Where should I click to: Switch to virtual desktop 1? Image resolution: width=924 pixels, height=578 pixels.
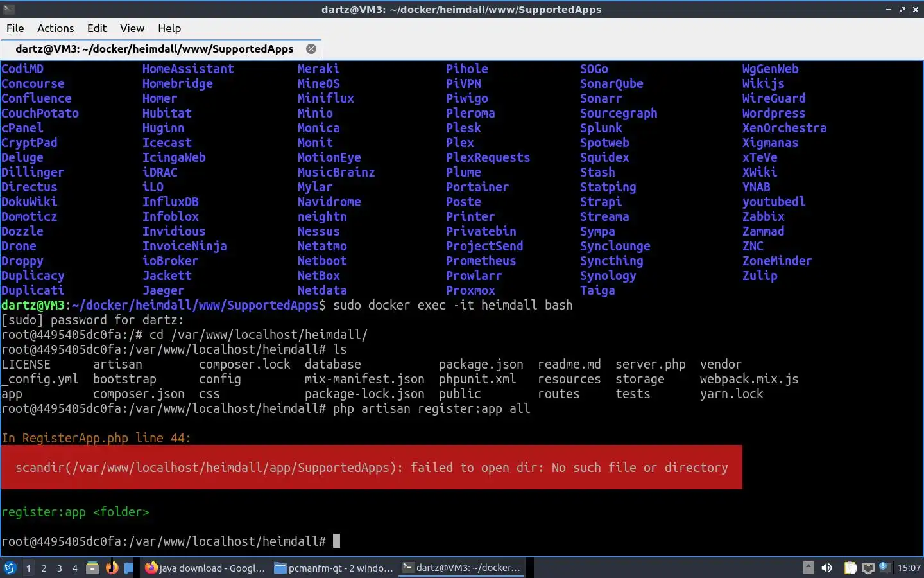pyautogui.click(x=28, y=568)
